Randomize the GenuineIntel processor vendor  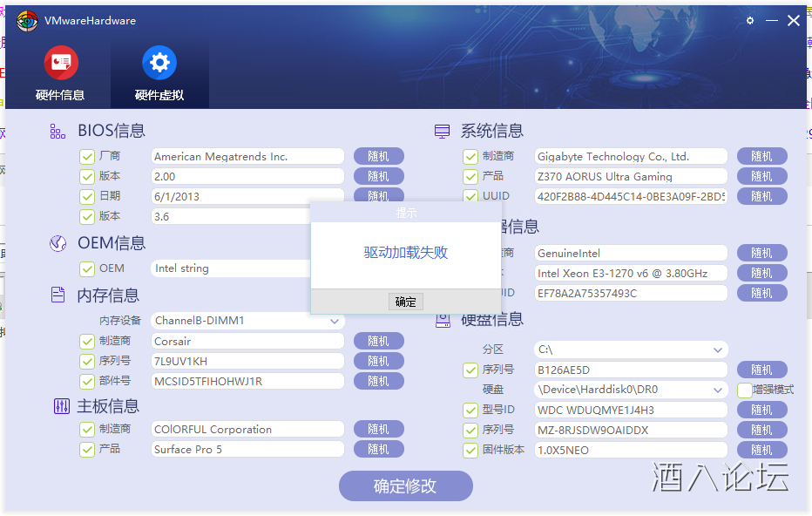[761, 254]
